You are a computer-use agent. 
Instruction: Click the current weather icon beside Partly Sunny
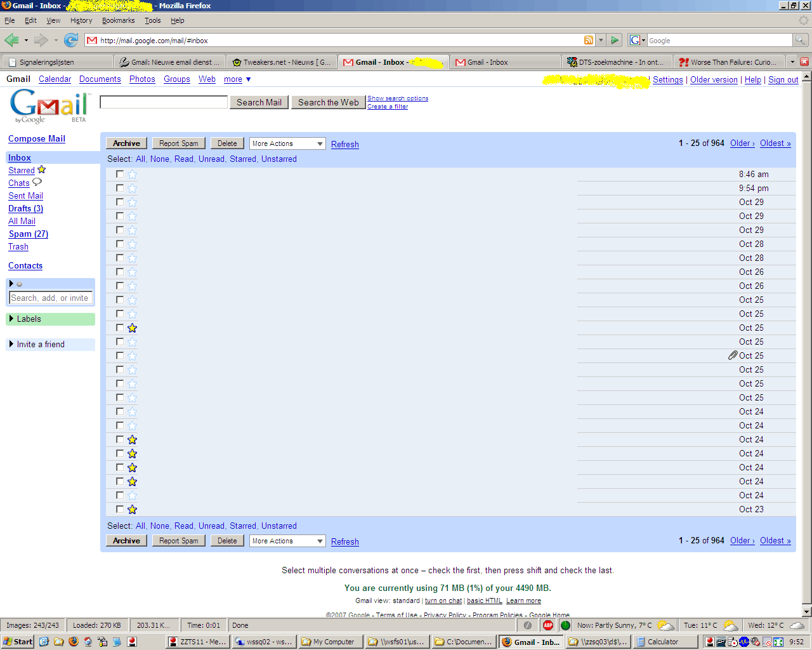[665, 625]
